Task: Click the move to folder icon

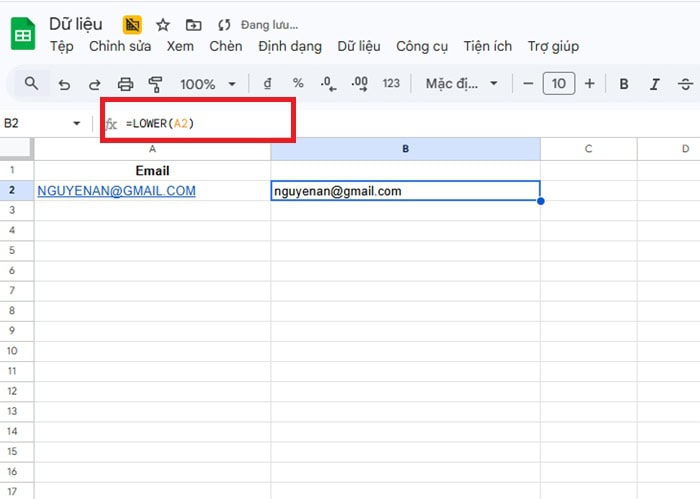Action: coord(193,24)
